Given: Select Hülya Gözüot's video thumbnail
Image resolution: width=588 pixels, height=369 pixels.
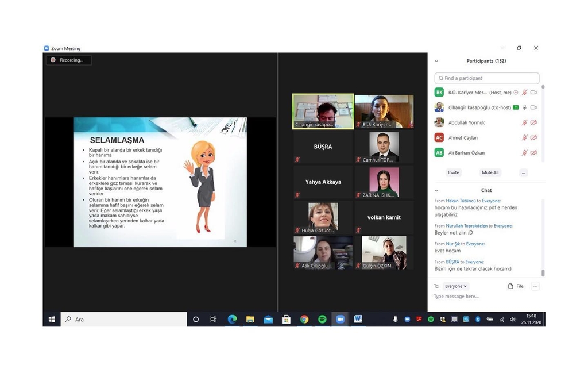Looking at the screenshot, I should point(323,217).
